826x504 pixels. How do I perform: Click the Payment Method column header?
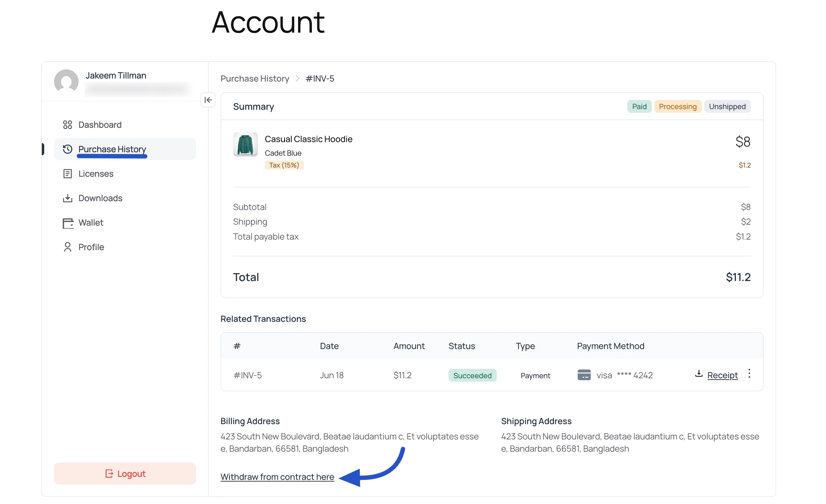[610, 346]
